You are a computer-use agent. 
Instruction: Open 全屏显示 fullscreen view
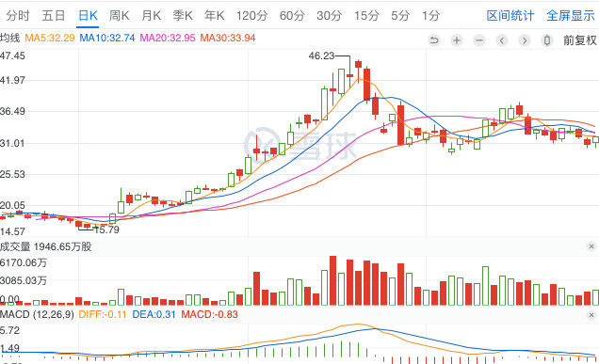click(x=571, y=16)
